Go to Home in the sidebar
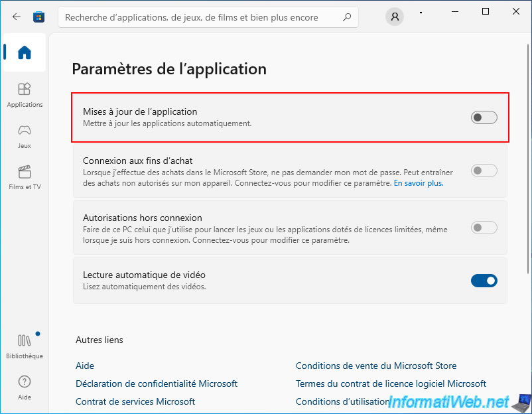Screen dimensions: 532x414 click(x=25, y=52)
